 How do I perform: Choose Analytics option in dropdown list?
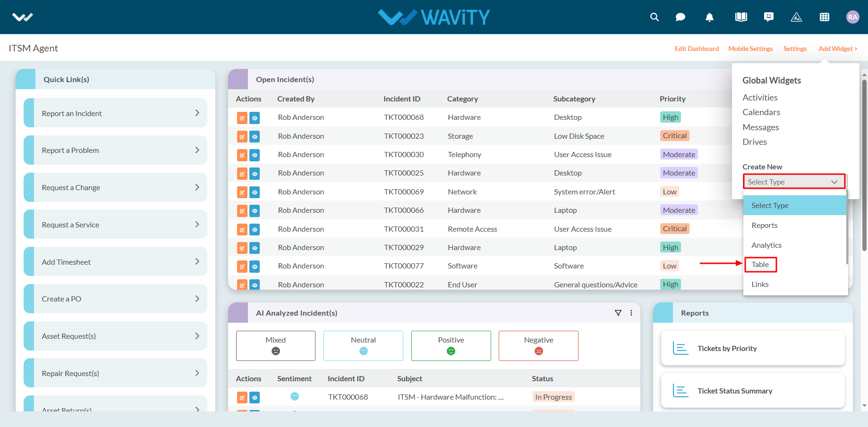tap(795, 245)
